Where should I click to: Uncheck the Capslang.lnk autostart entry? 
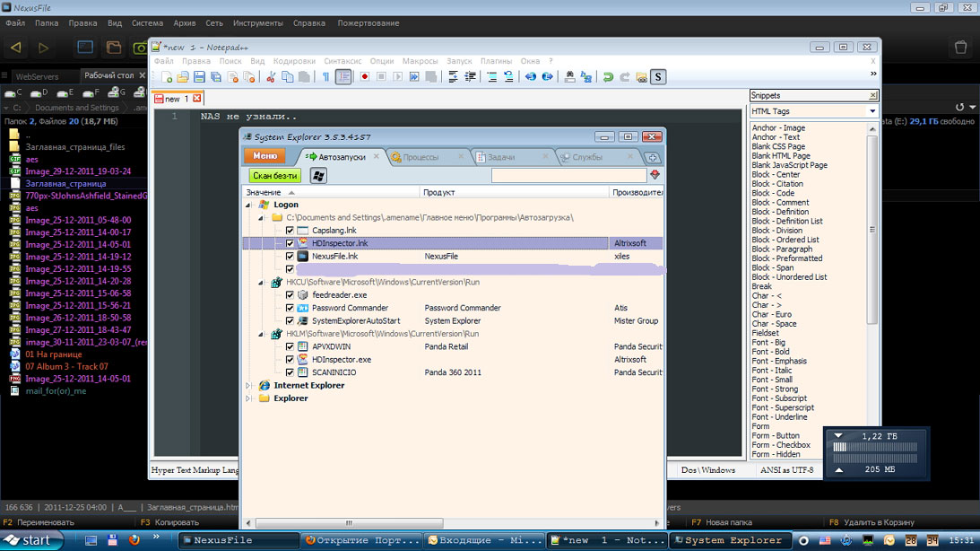[x=290, y=231]
